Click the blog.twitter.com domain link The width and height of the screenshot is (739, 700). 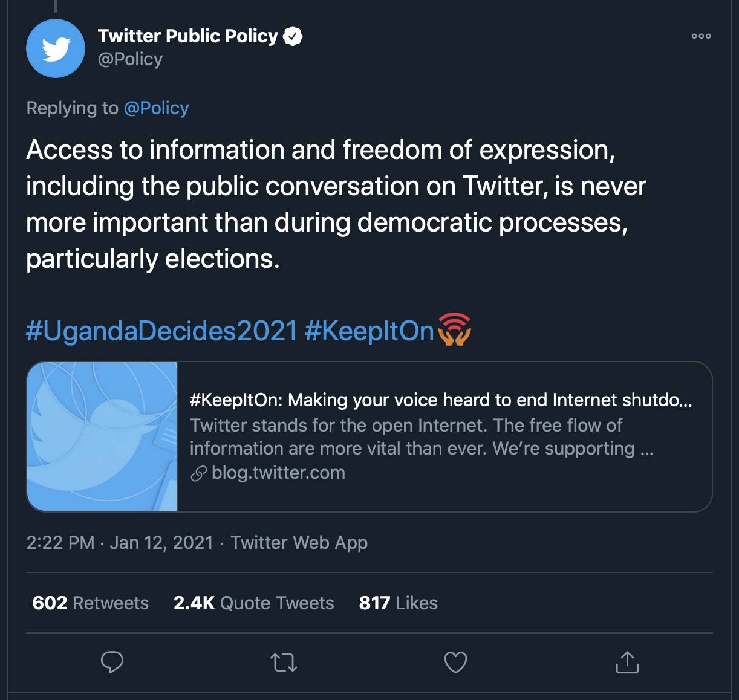pyautogui.click(x=278, y=473)
